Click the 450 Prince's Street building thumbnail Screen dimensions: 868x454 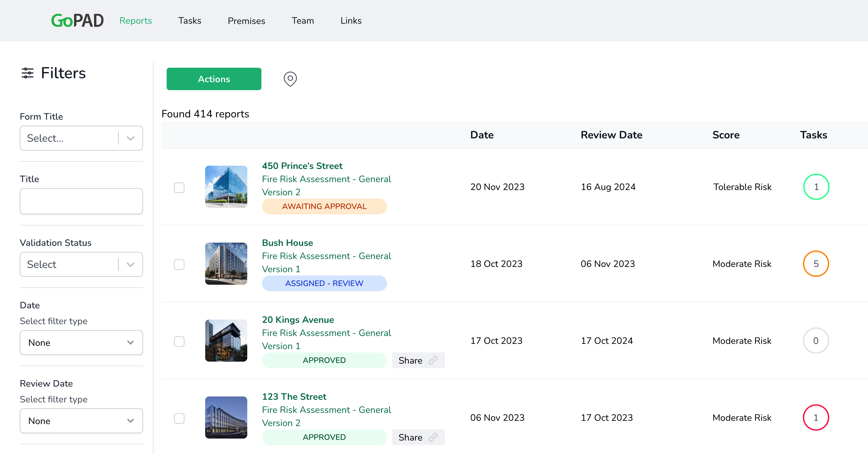click(x=226, y=187)
